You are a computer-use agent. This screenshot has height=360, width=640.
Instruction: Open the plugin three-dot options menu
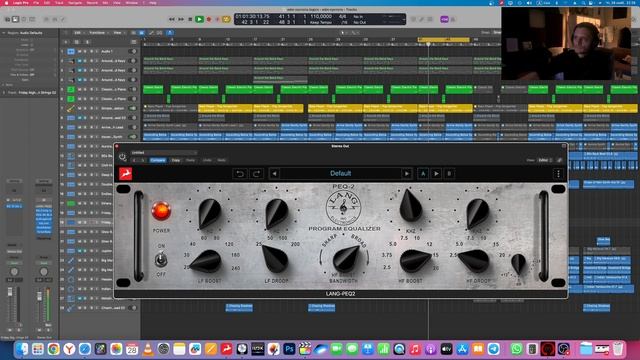[558, 174]
